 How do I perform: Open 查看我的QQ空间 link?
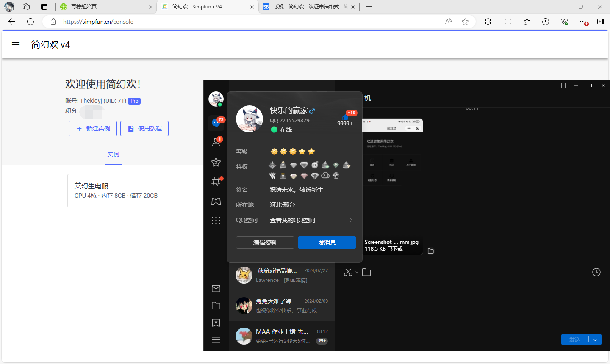click(292, 220)
